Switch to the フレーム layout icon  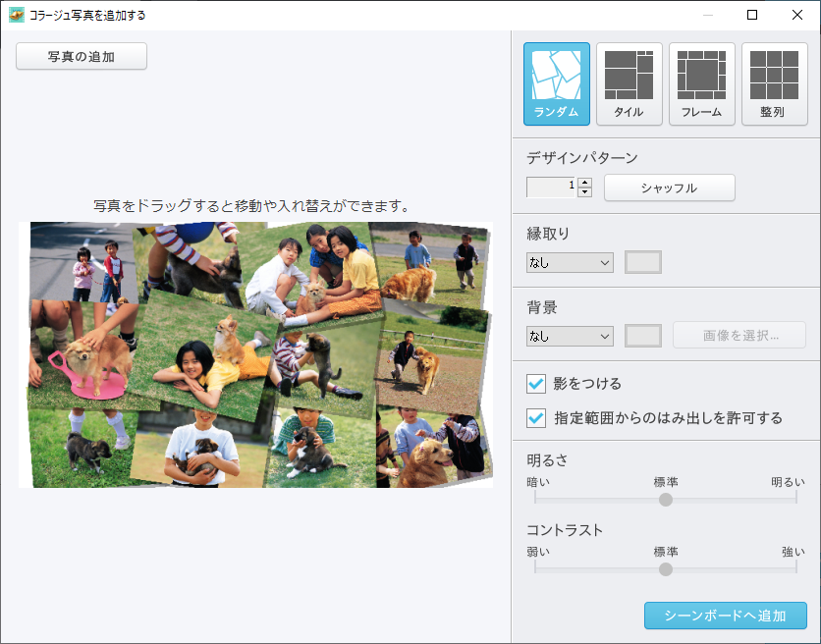click(x=701, y=83)
